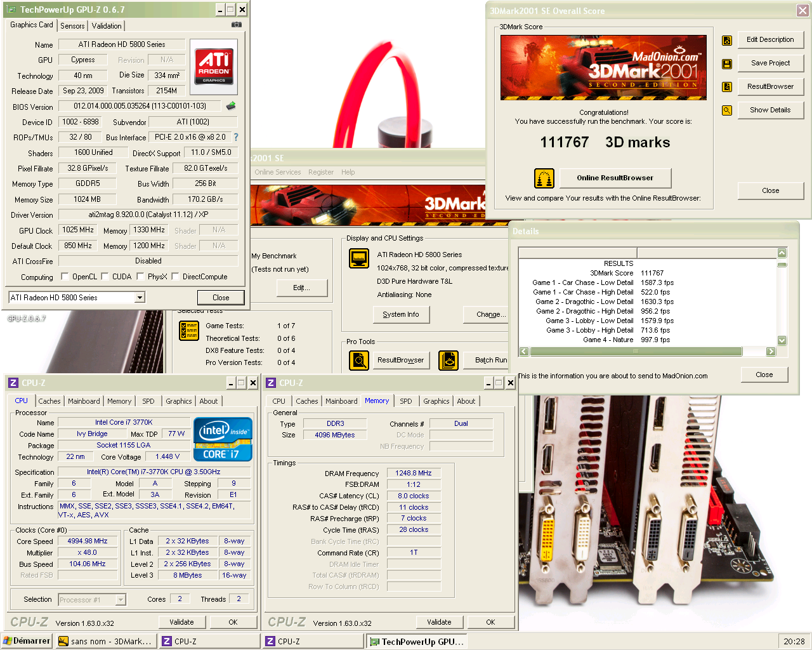Open About tab in left CPU-Z window
The image size is (812, 650).
point(209,401)
